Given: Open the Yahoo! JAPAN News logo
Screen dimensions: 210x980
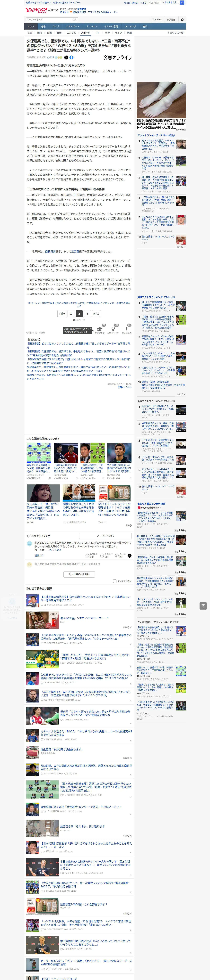Looking at the screenshot, I should coord(42,10).
